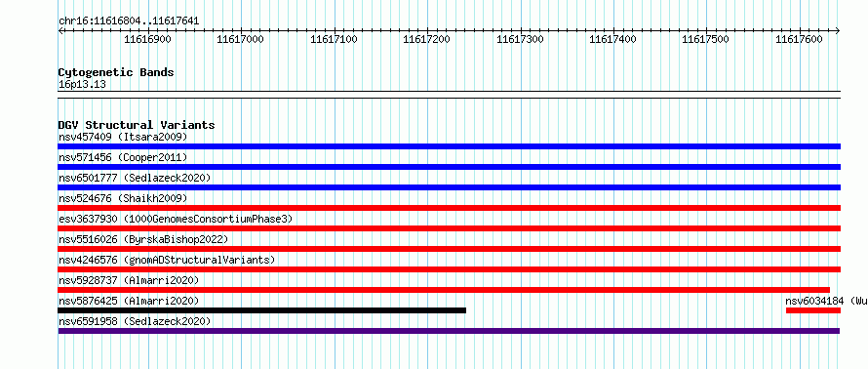Click ruler position 11617000
This screenshot has width=868, height=369.
click(x=240, y=39)
